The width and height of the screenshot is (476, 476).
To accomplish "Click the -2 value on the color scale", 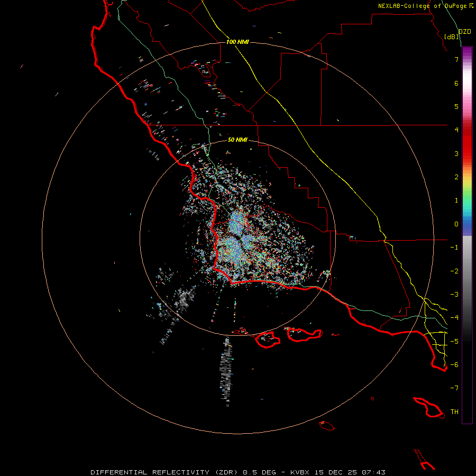I will (454, 271).
